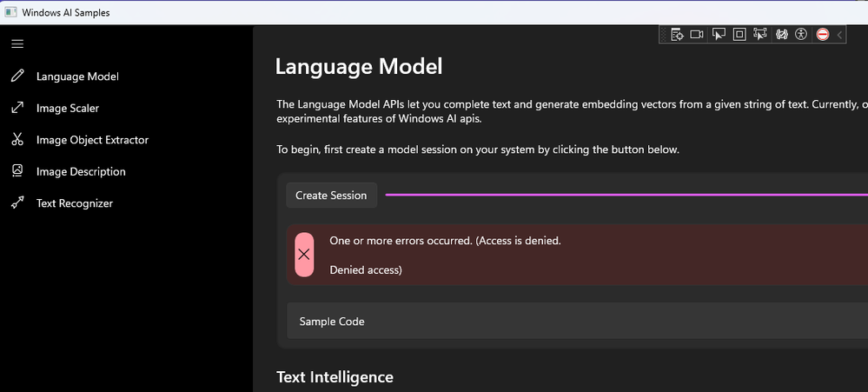This screenshot has width=868, height=392.
Task: Expand the Sample Code section
Action: tap(577, 321)
